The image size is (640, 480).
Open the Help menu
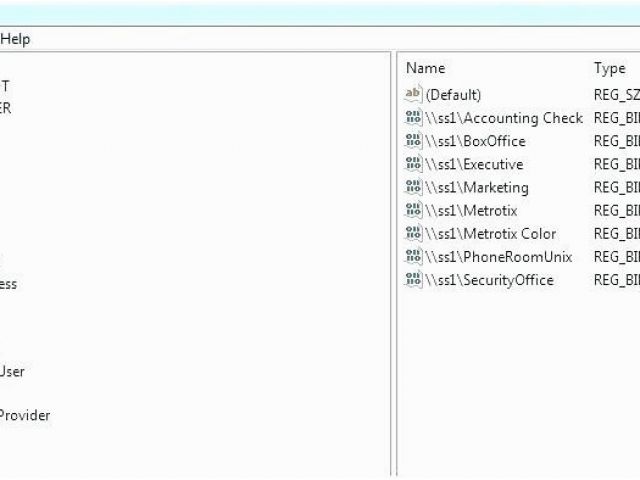tap(15, 39)
